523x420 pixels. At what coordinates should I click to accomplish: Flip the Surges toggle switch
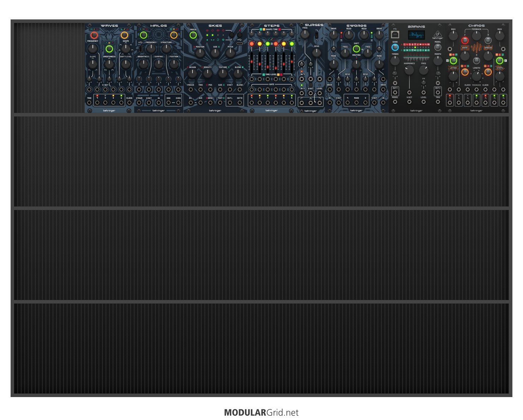click(316, 35)
